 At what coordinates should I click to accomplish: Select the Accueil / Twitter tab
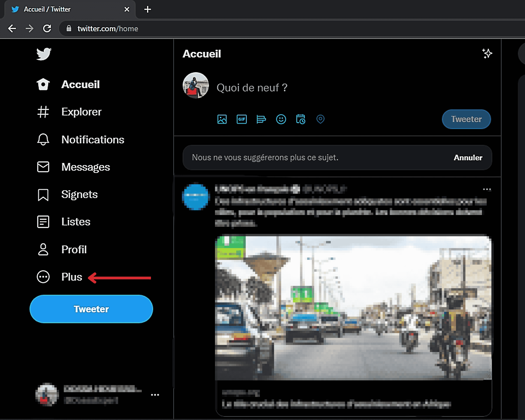coord(70,9)
